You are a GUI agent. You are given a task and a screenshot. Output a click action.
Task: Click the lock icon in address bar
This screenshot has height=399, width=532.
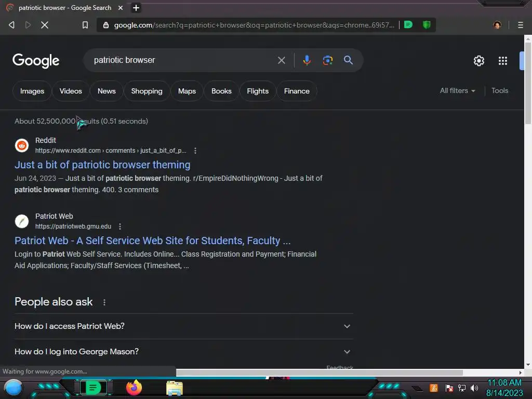pyautogui.click(x=106, y=25)
